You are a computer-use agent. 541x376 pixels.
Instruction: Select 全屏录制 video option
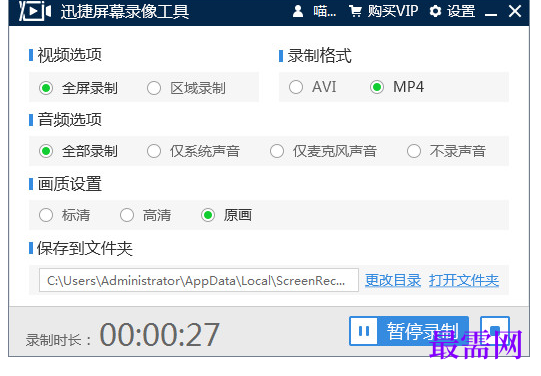78,88
